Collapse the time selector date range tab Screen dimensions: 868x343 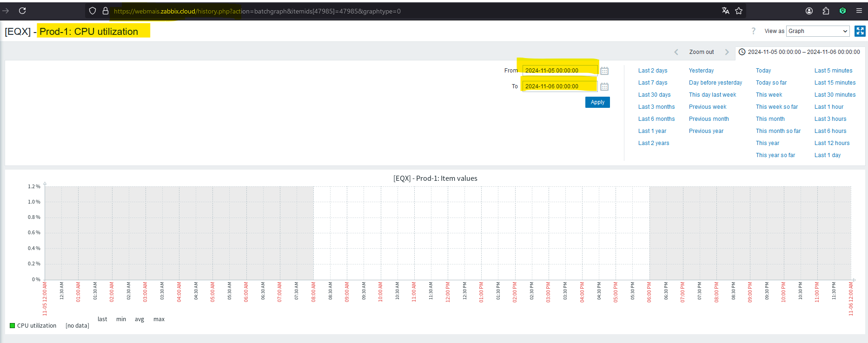(800, 52)
